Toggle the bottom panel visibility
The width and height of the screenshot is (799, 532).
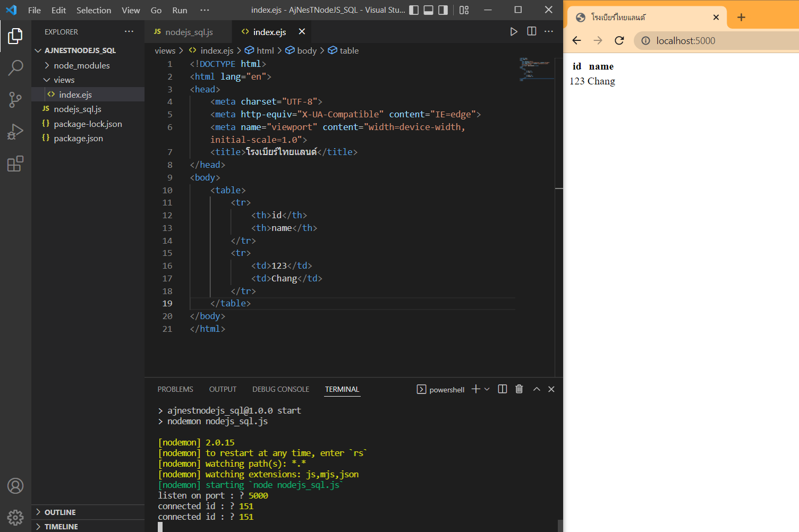click(428, 10)
